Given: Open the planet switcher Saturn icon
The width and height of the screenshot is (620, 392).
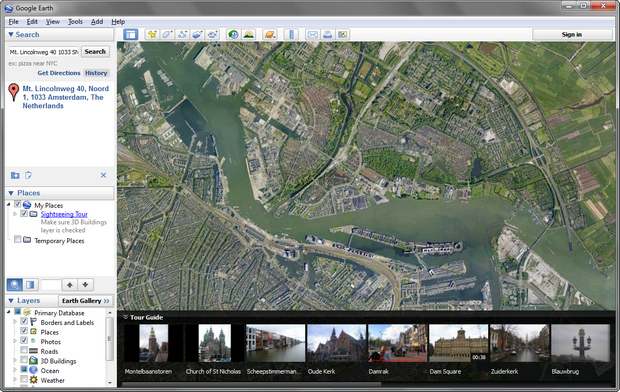Looking at the screenshot, I should (270, 34).
